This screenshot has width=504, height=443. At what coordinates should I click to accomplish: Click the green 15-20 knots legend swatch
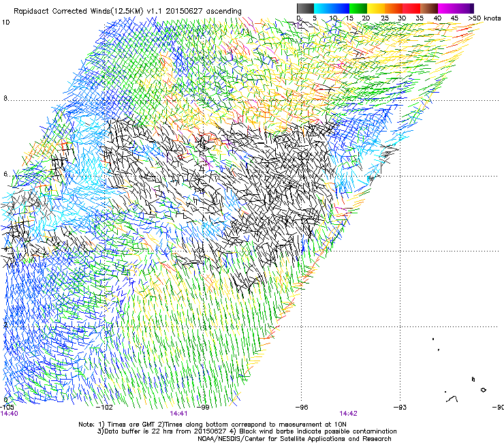[x=358, y=8]
